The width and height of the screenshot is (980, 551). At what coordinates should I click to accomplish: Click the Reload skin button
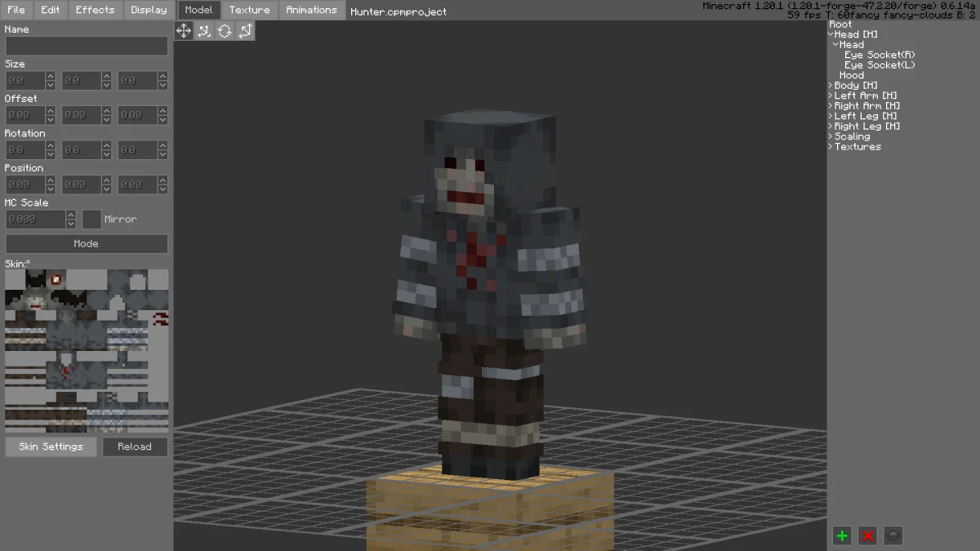tap(135, 447)
